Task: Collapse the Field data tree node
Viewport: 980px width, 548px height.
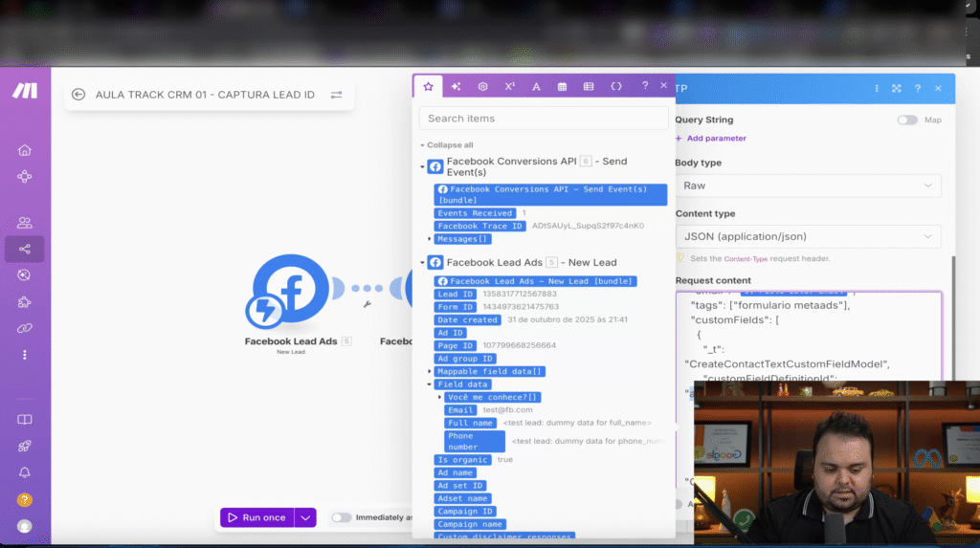Action: (430, 384)
